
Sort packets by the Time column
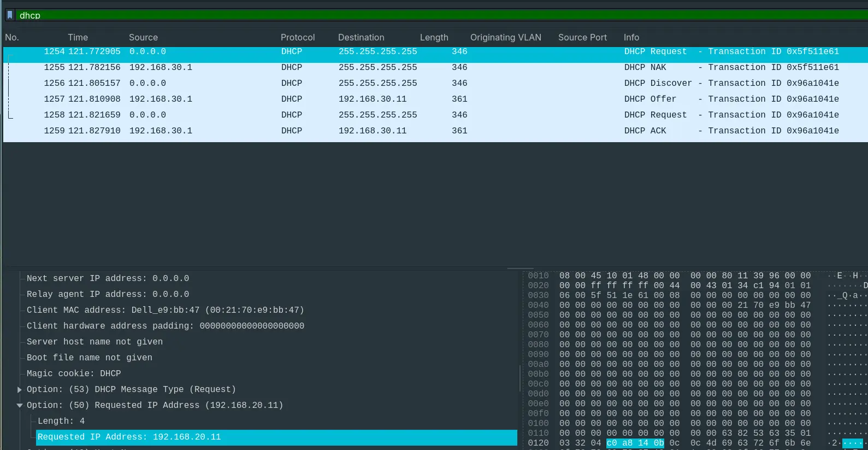coord(78,37)
